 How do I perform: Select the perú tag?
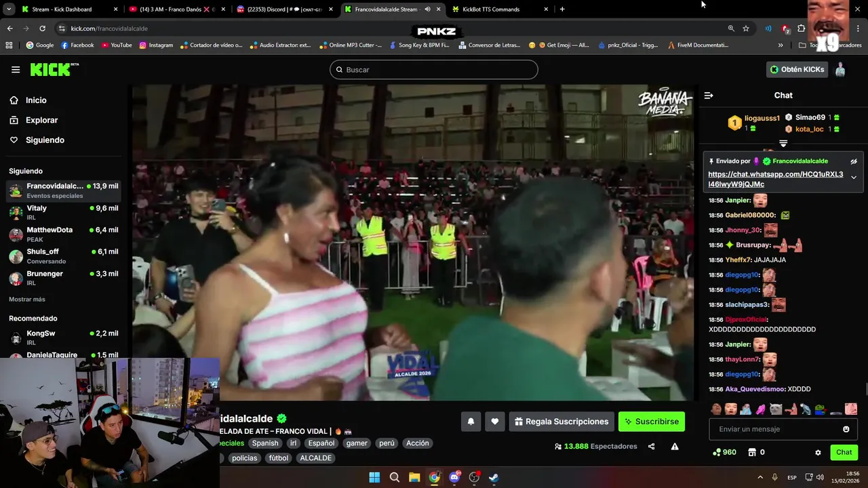(x=387, y=443)
